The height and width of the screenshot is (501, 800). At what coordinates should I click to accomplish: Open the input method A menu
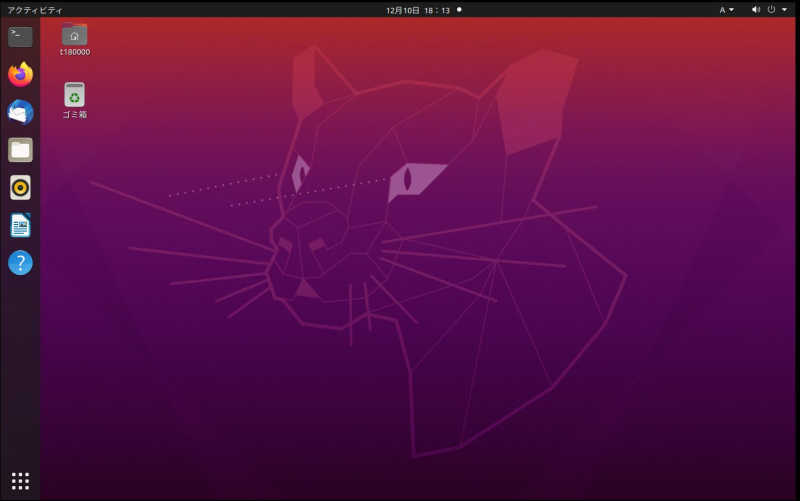(727, 10)
